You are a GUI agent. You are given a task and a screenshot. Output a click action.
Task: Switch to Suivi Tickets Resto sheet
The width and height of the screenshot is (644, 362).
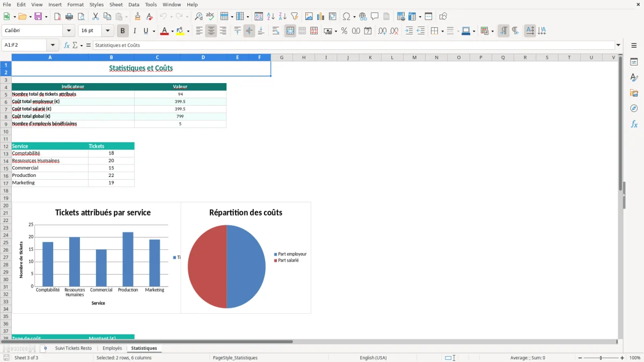(74, 348)
